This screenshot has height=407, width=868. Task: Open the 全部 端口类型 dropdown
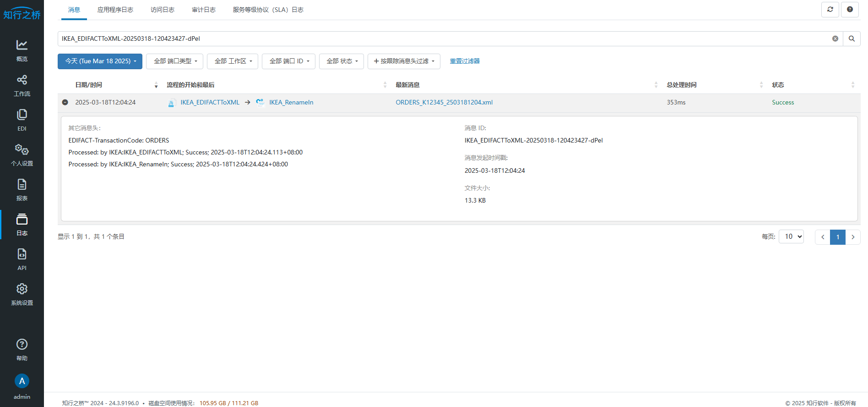coord(174,61)
